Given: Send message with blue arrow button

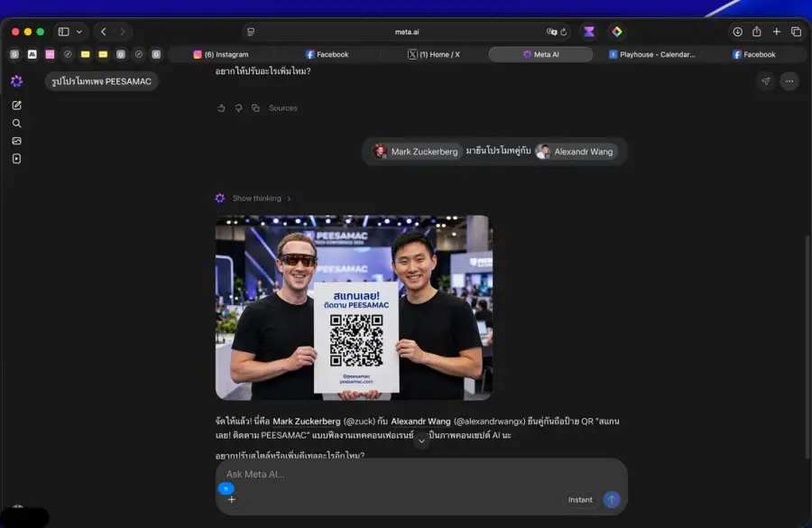Looking at the screenshot, I should pos(612,499).
